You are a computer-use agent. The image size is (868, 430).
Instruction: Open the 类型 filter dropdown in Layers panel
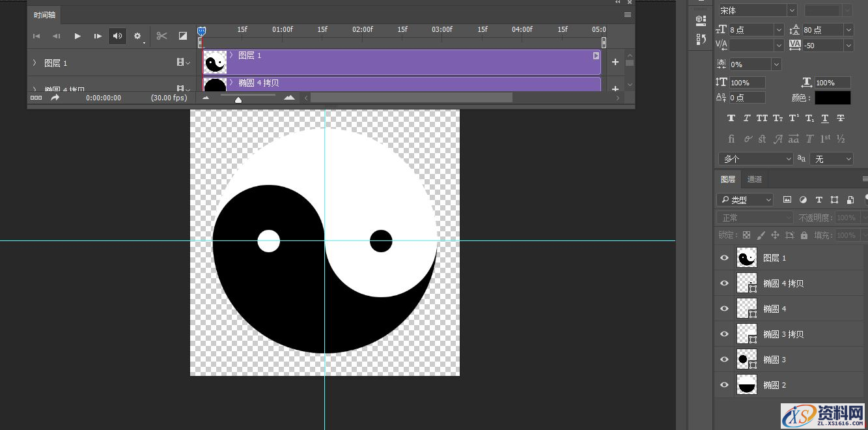[744, 199]
